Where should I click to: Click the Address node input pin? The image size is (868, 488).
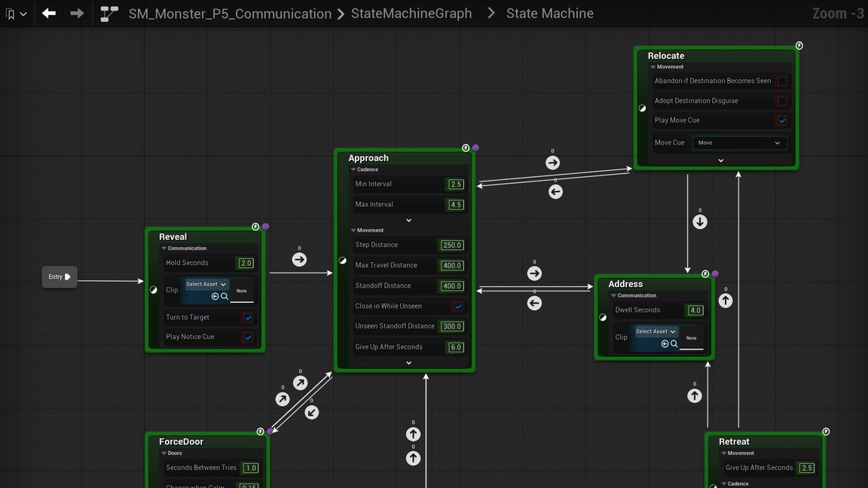tap(603, 318)
